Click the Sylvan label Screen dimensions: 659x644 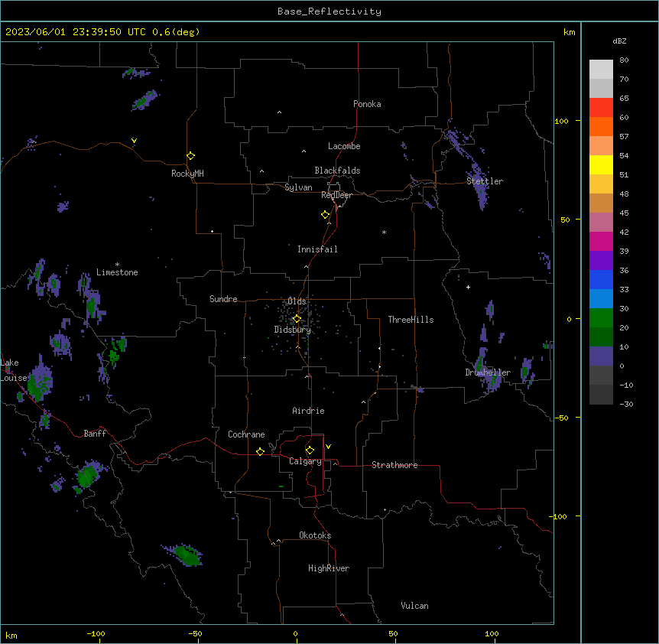[298, 187]
